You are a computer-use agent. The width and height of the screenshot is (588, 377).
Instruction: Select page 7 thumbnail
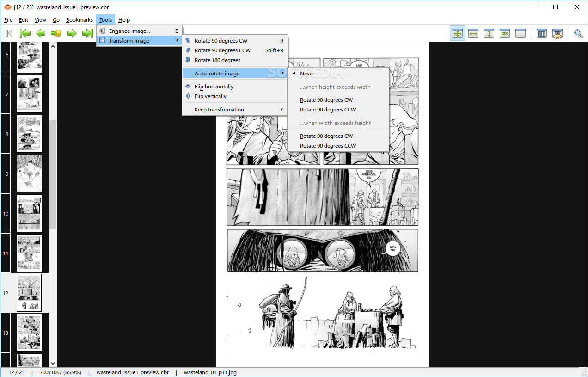(29, 94)
